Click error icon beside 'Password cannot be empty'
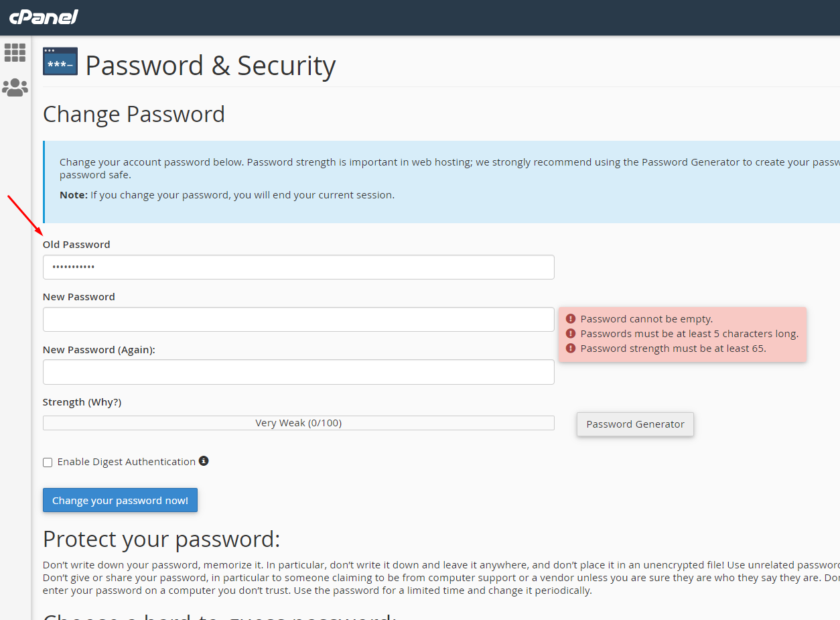 click(571, 319)
